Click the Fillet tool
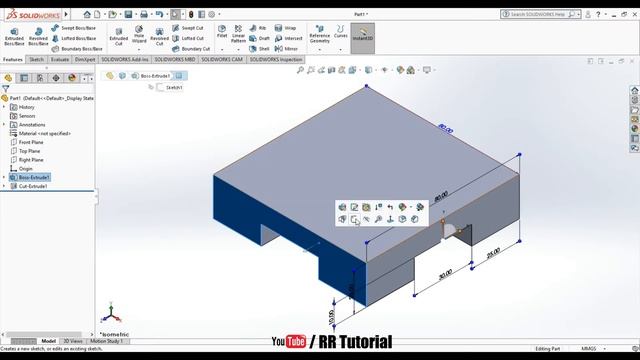The height and width of the screenshot is (360, 640). tap(222, 31)
